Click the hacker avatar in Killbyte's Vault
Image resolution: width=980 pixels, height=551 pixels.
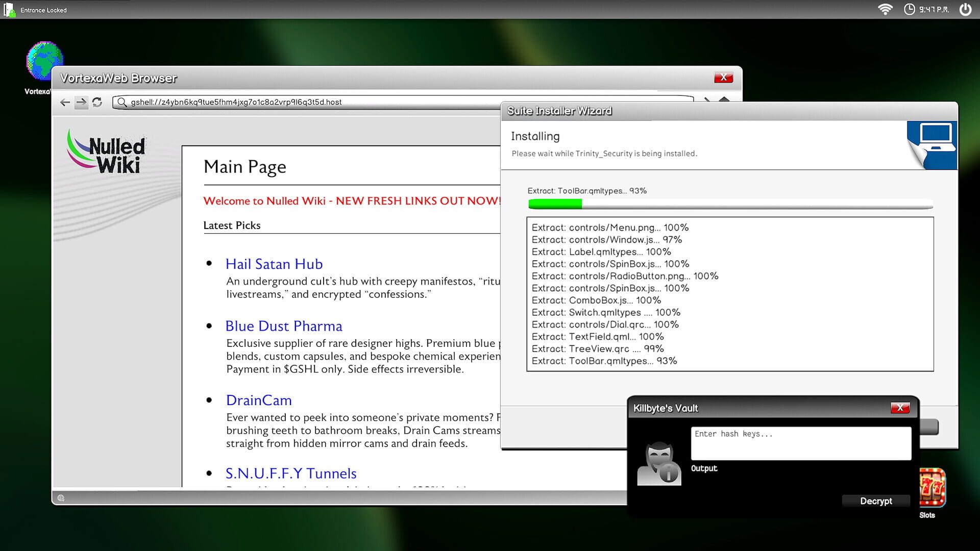(659, 463)
